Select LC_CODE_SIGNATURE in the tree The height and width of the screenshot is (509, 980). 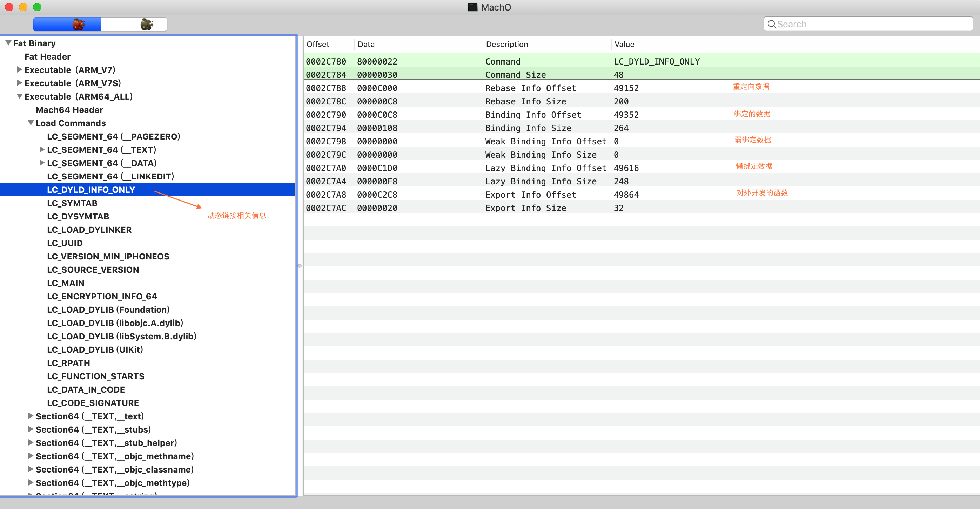click(x=93, y=402)
